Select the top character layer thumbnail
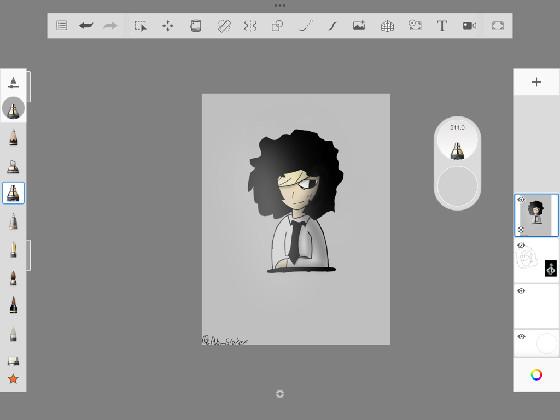Viewport: 560px width, 420px height. click(x=536, y=215)
